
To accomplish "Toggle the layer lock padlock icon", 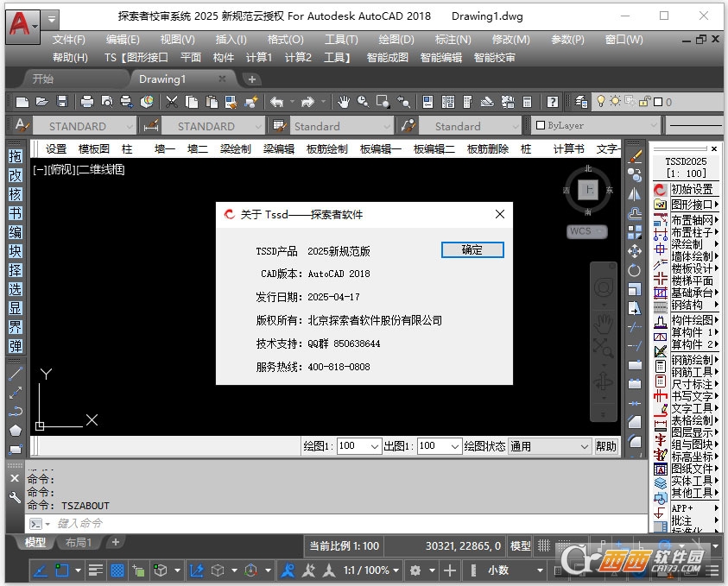I will (644, 101).
